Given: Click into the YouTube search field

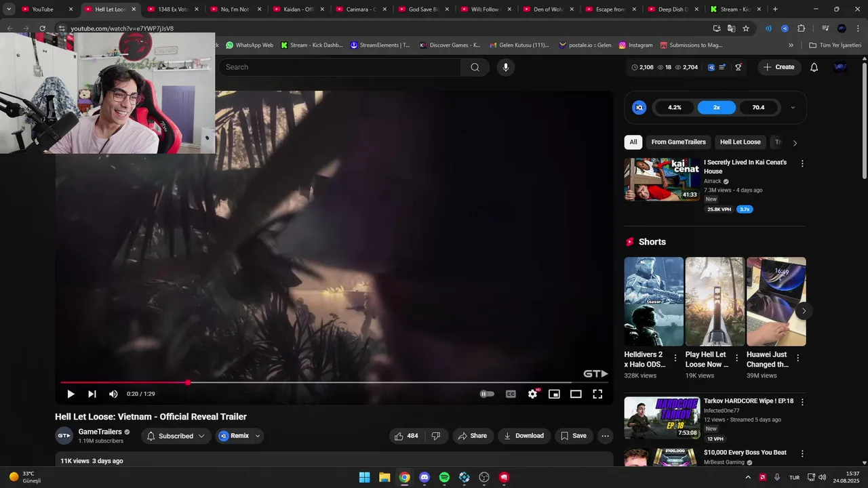Looking at the screenshot, I should point(339,67).
